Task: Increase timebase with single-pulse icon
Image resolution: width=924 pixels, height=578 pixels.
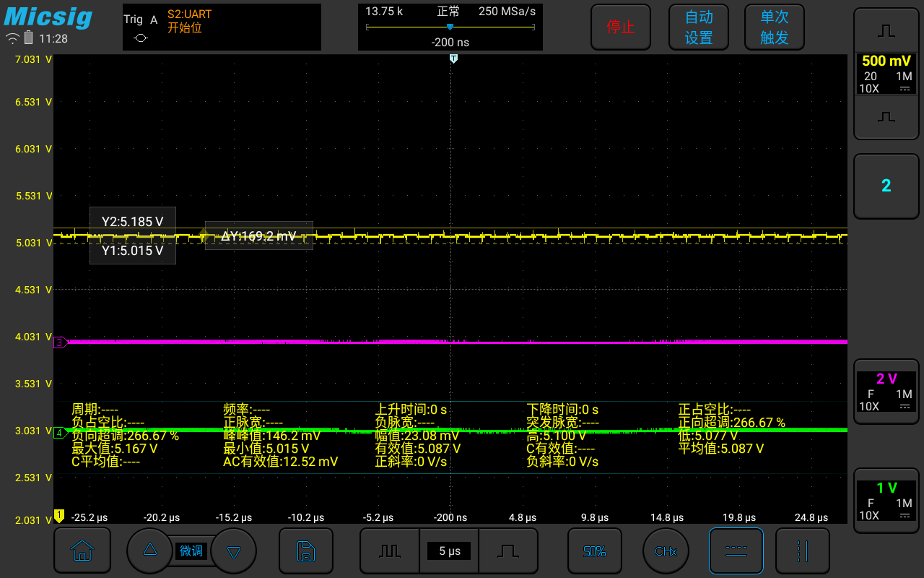Action: click(x=508, y=551)
